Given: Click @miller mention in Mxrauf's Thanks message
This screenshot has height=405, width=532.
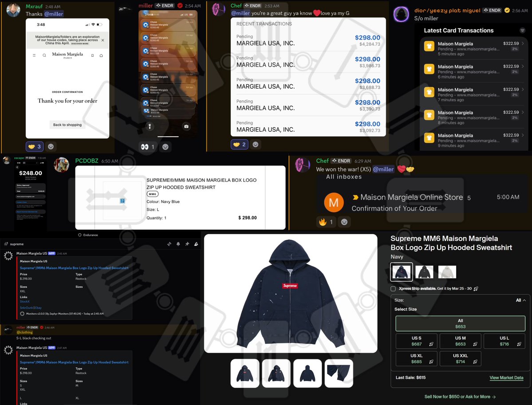Looking at the screenshot, I should [x=54, y=14].
